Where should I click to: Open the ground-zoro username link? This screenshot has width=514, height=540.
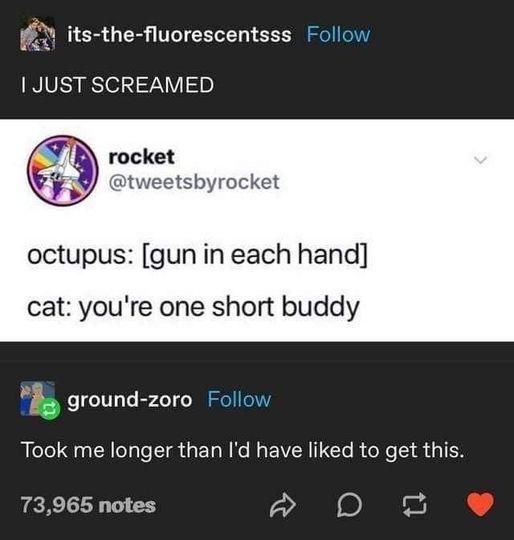129,400
